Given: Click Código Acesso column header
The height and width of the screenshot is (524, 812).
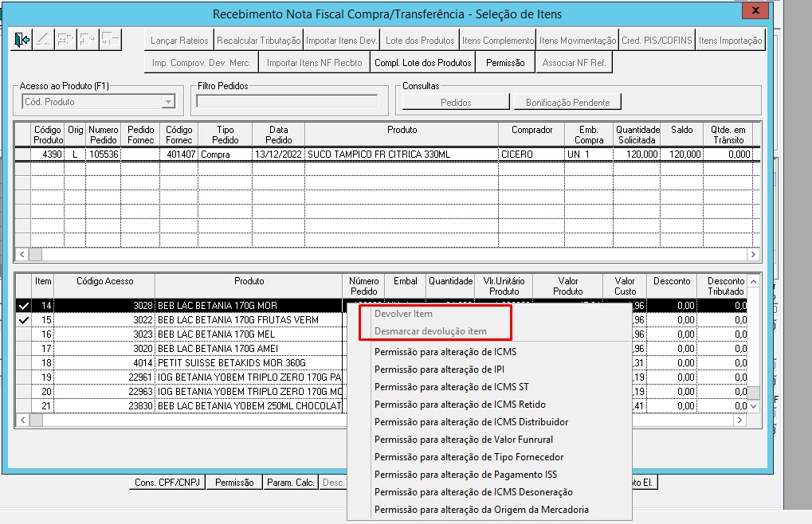Looking at the screenshot, I should point(104,286).
